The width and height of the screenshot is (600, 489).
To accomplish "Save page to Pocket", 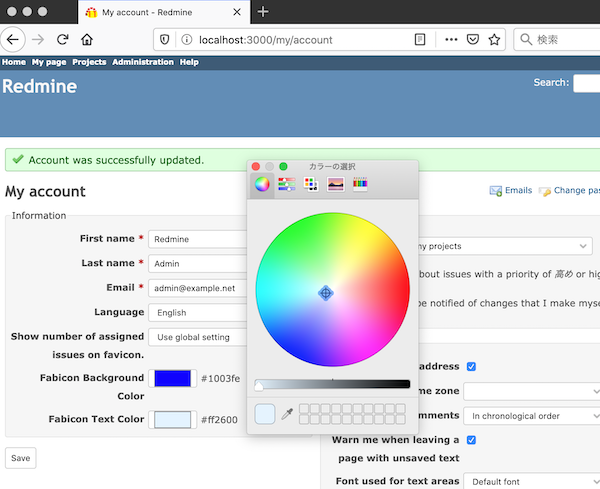I will (x=473, y=39).
